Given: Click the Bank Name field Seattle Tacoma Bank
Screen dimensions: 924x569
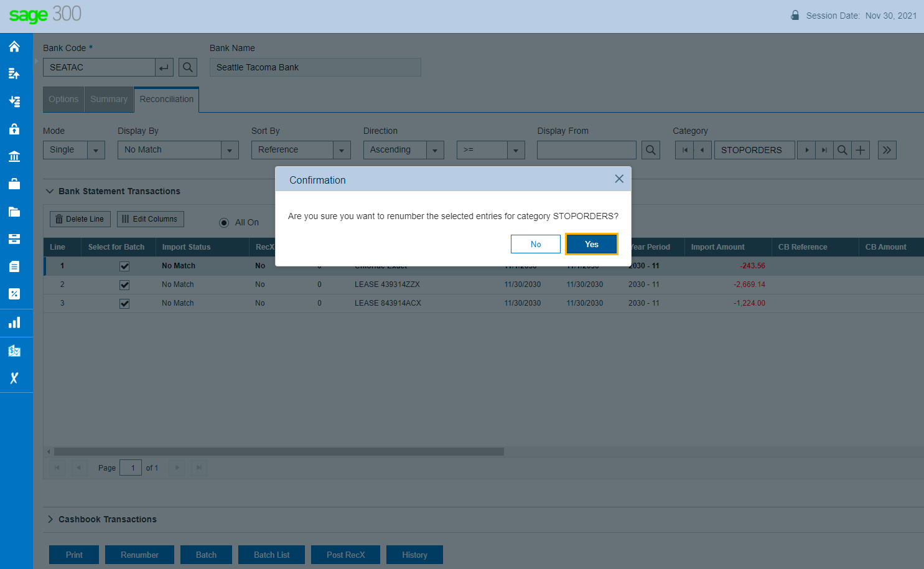Looking at the screenshot, I should (315, 67).
